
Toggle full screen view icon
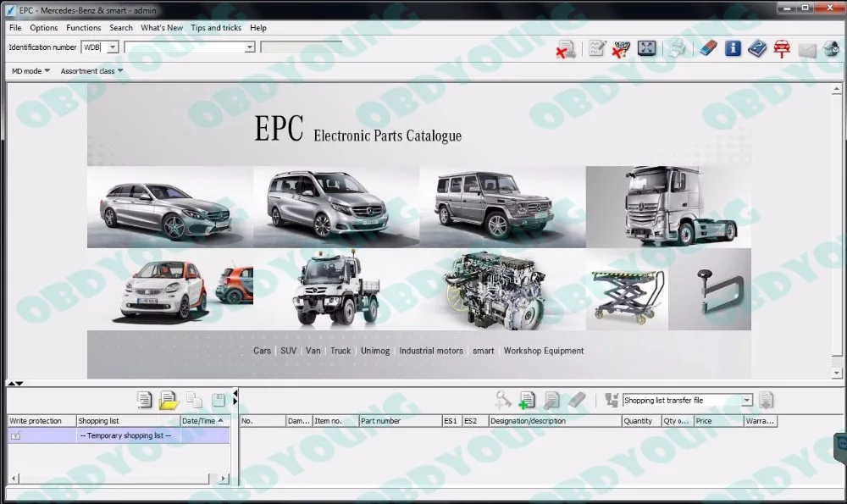(646, 48)
